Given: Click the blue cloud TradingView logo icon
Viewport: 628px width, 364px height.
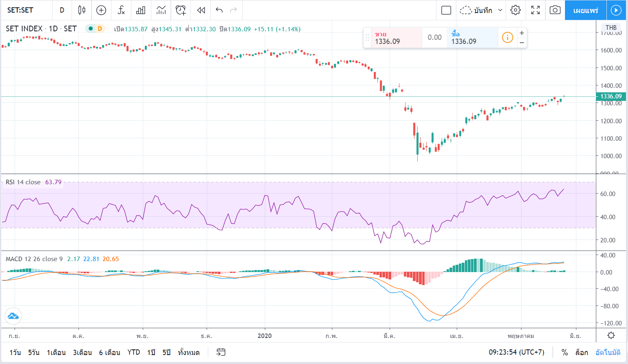Looking at the screenshot, I should point(13,316).
